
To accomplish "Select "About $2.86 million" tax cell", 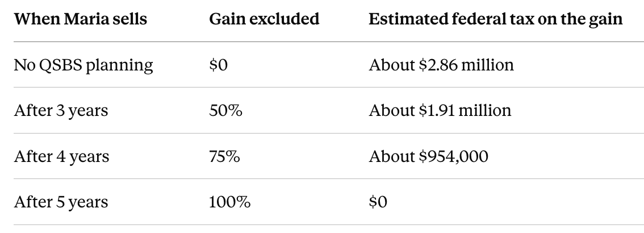I will [441, 65].
